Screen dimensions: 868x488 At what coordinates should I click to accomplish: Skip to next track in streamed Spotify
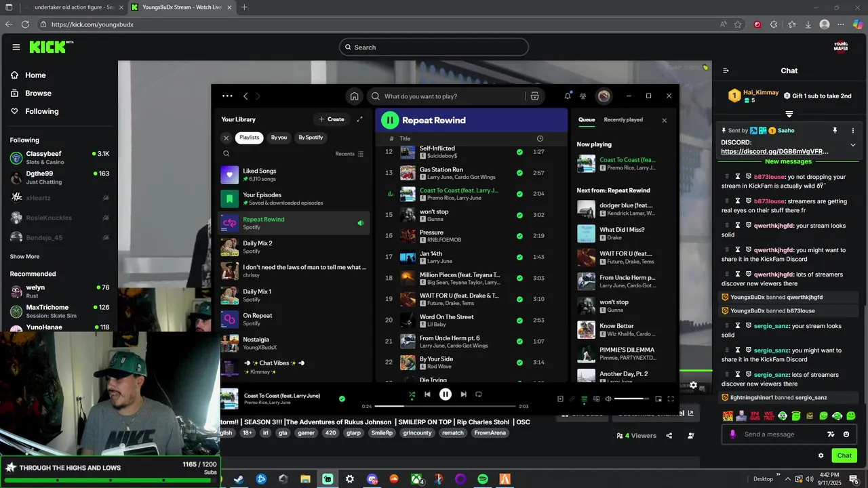[x=463, y=394]
